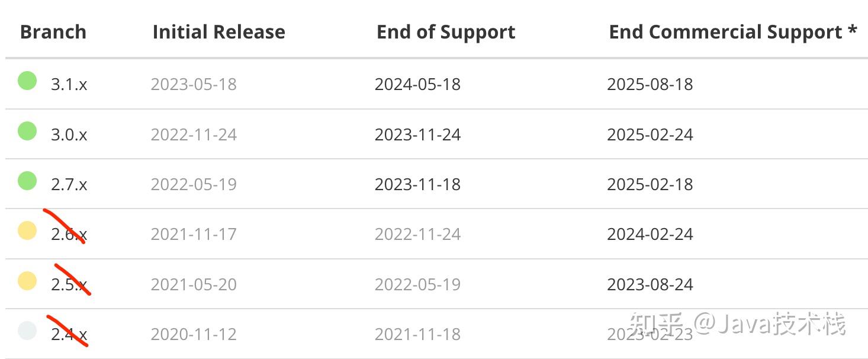Click the Initial Release column header
Image resolution: width=868 pixels, height=359 pixels.
218,32
